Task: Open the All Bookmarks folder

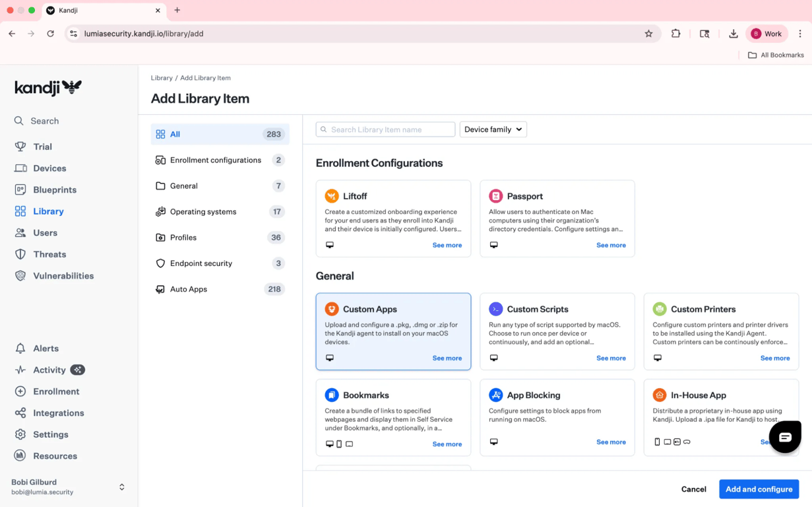Action: point(776,55)
